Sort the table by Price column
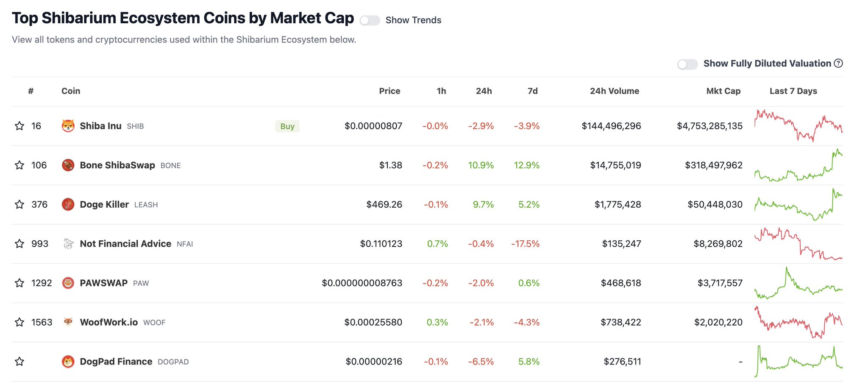The image size is (868, 387). tap(389, 91)
